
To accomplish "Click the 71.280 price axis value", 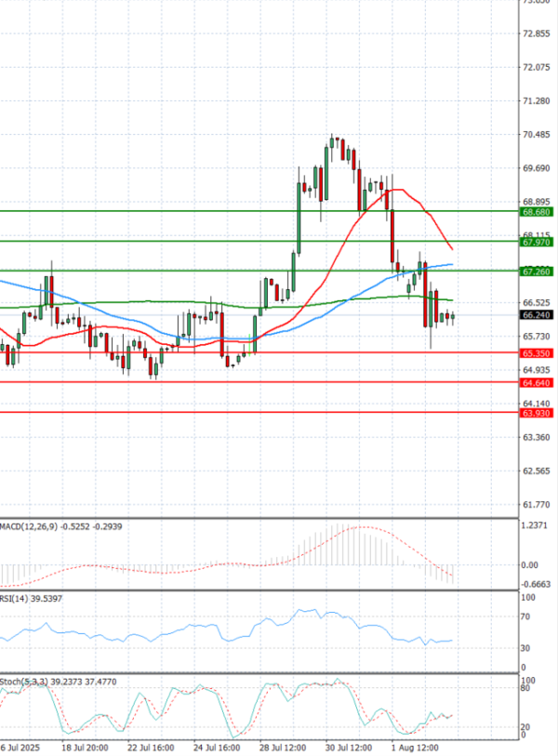I will [537, 100].
